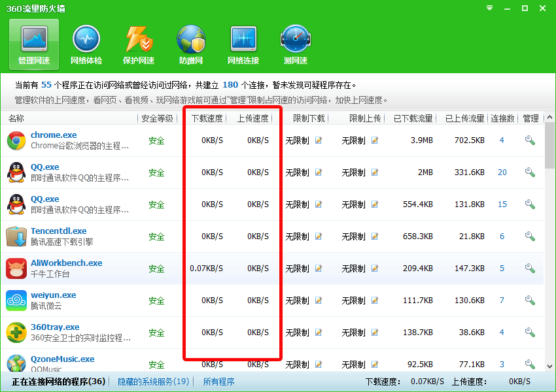This screenshot has height=392, width=556.
Task: Edit upload limit for weiyun.exe
Action: click(374, 301)
